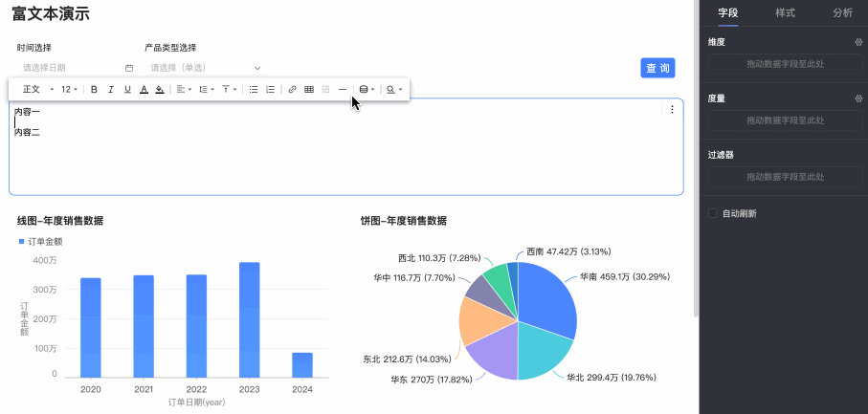The width and height of the screenshot is (868, 414).
Task: Insert a hyperlink
Action: coord(292,89)
